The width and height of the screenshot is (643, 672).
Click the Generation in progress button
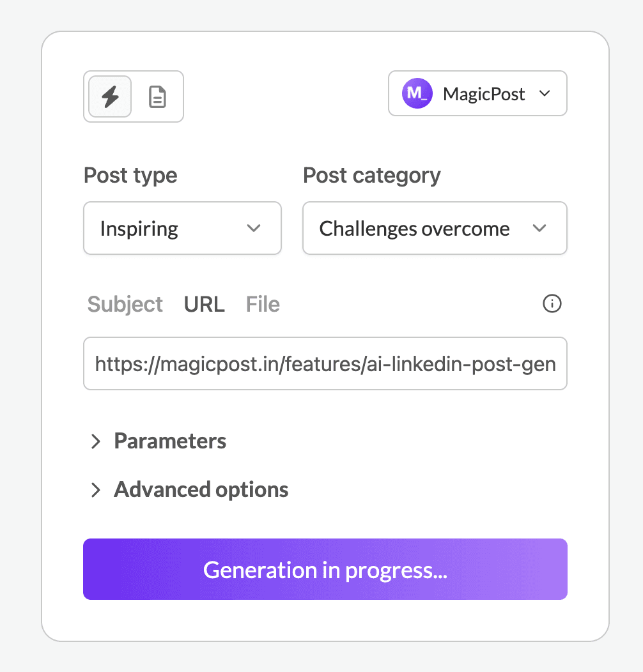coord(325,569)
